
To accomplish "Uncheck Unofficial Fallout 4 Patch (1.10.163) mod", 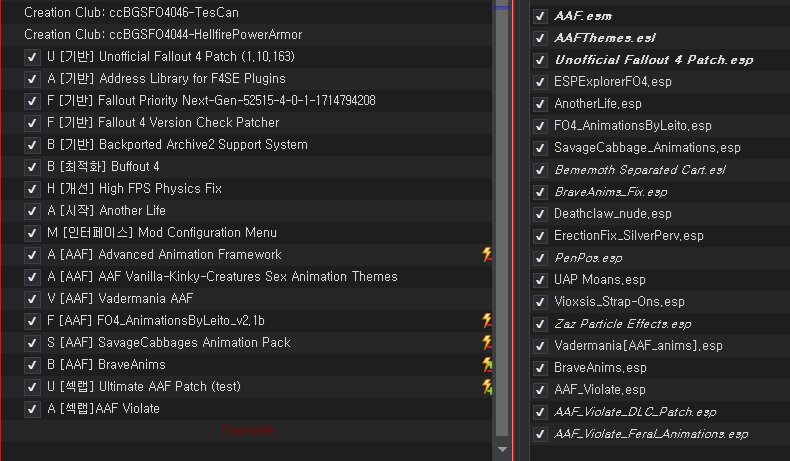I will (32, 57).
